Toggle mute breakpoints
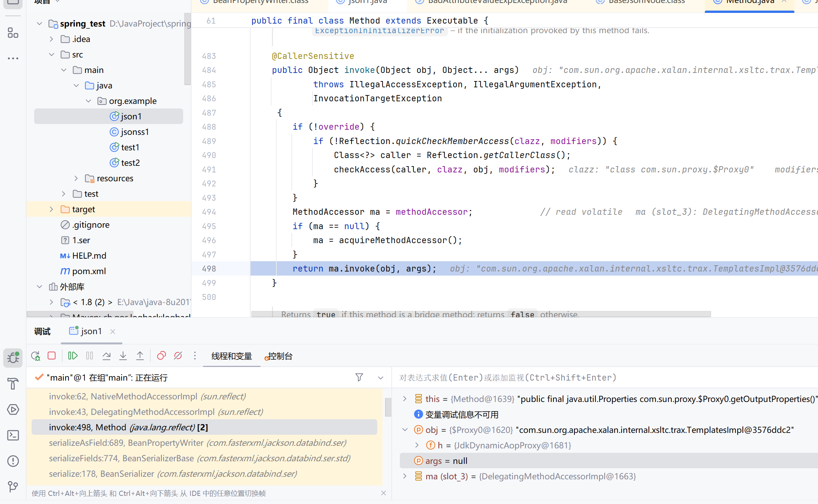Image resolution: width=818 pixels, height=504 pixels. point(178,356)
